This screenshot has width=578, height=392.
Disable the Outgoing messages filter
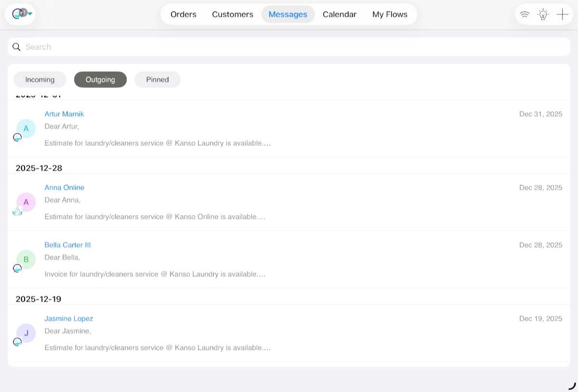pyautogui.click(x=100, y=79)
